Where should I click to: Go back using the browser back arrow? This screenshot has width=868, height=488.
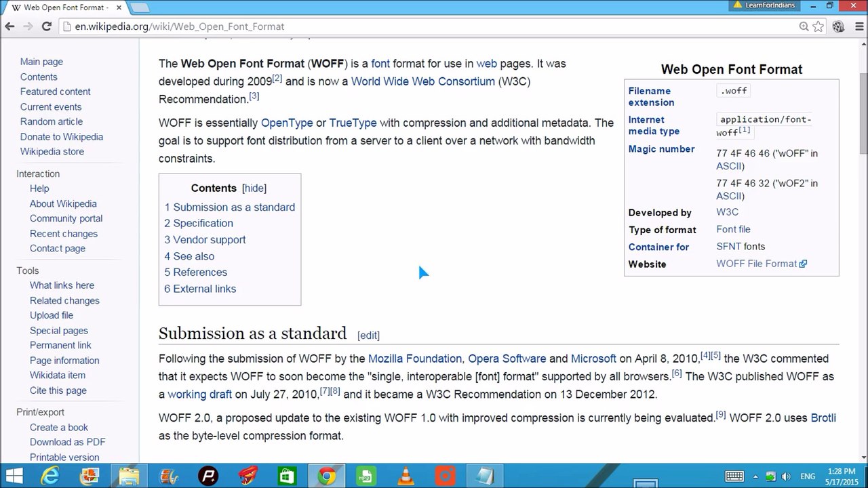click(9, 26)
